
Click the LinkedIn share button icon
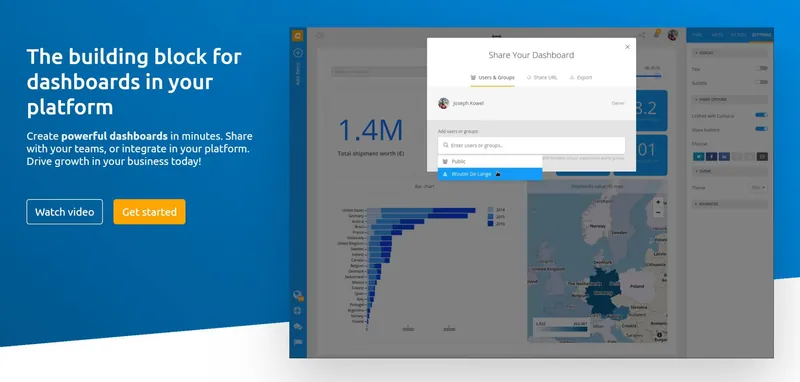(723, 157)
